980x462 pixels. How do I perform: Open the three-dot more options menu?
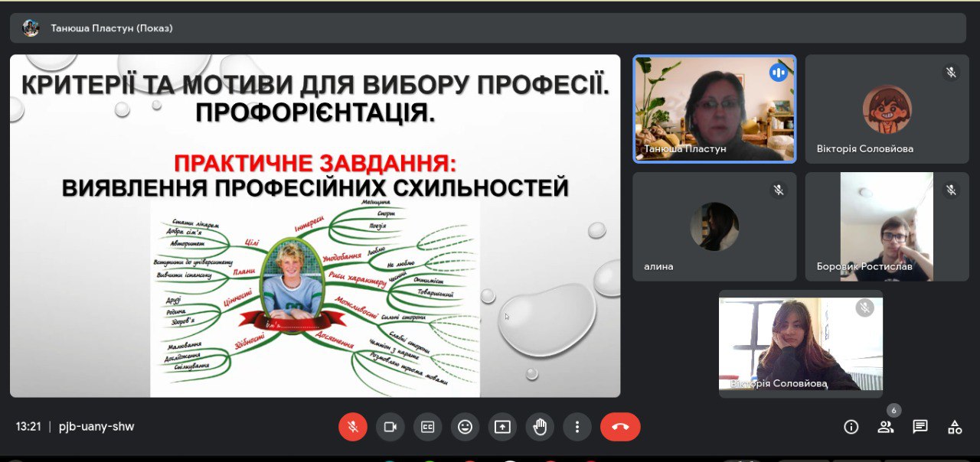point(577,427)
